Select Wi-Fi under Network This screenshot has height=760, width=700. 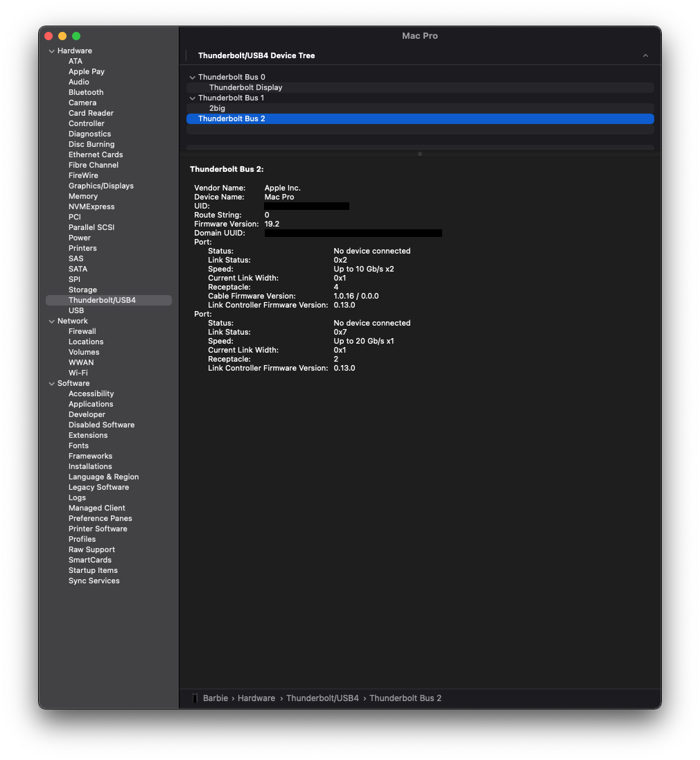pos(78,373)
